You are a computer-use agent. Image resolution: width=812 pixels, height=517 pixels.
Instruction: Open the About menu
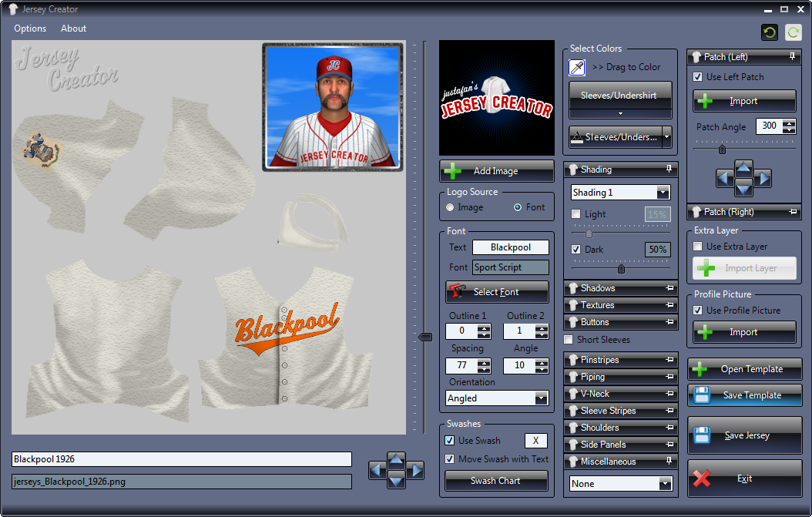coord(74,29)
